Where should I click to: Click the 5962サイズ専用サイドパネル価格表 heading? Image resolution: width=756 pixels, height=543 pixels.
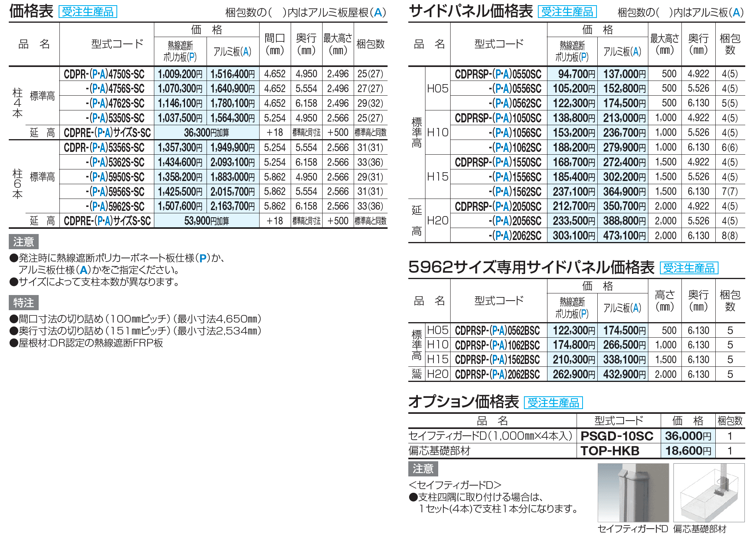[532, 268]
